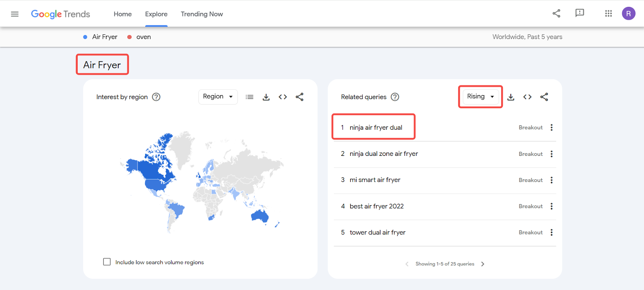Go to the Home tab
The width and height of the screenshot is (644, 290).
click(x=123, y=14)
